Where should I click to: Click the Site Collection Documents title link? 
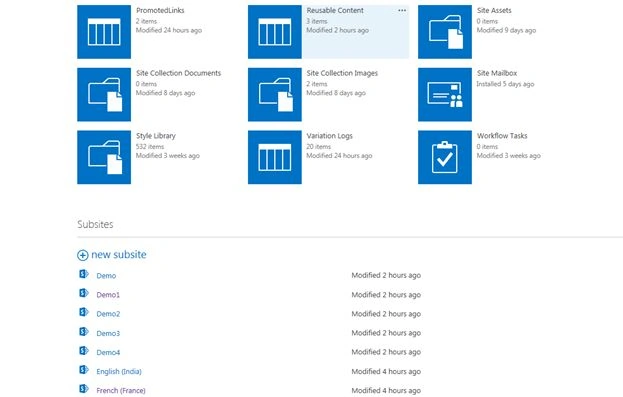[178, 73]
